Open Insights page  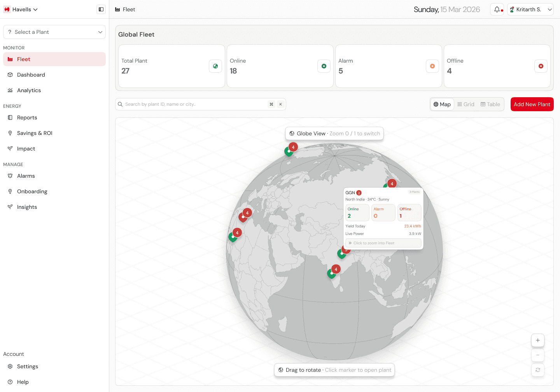tap(54, 207)
